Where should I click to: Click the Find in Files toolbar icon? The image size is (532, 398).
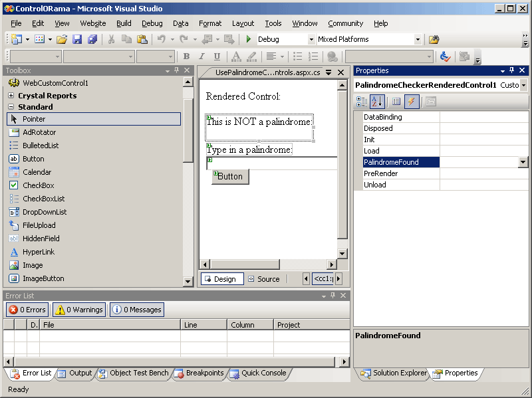click(434, 40)
